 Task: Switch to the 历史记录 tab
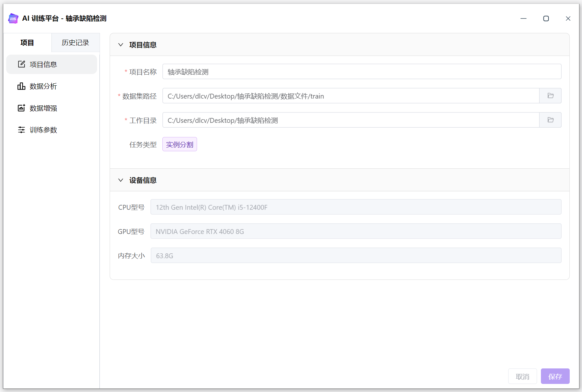coord(75,43)
